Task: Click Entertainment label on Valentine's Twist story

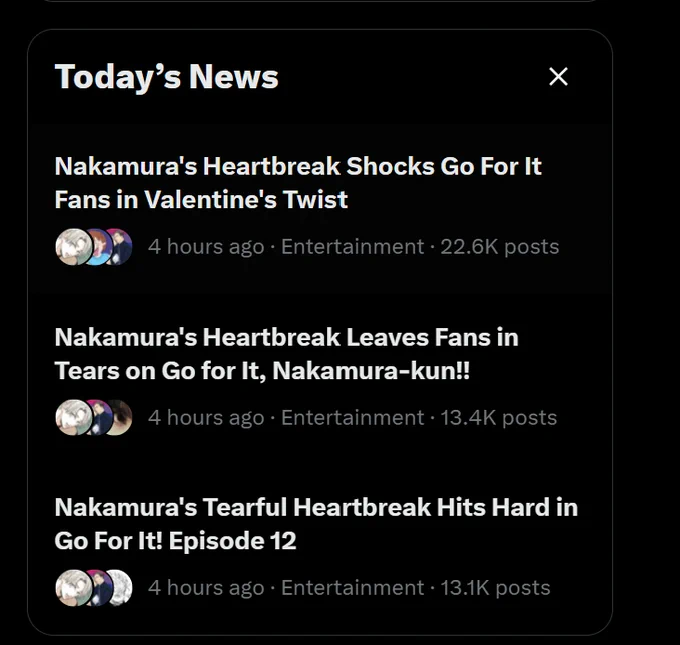Action: pyautogui.click(x=352, y=247)
